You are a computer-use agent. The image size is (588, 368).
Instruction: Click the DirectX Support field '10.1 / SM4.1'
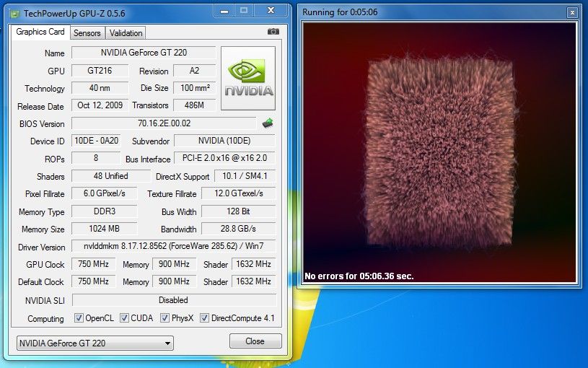tap(245, 176)
